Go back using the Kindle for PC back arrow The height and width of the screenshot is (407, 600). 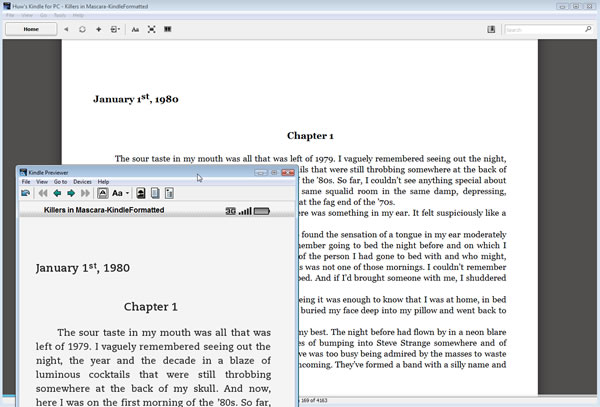(x=66, y=29)
